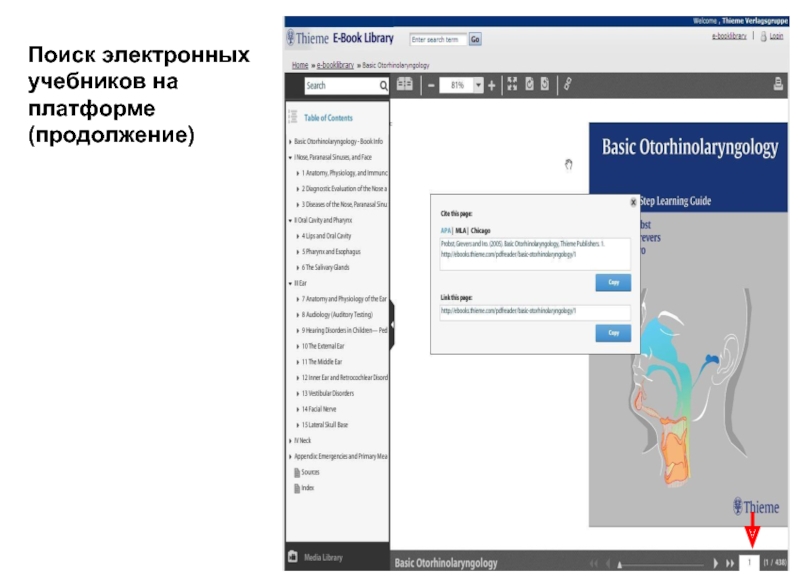Copy the page link
The width and height of the screenshot is (800, 586).
pos(613,333)
